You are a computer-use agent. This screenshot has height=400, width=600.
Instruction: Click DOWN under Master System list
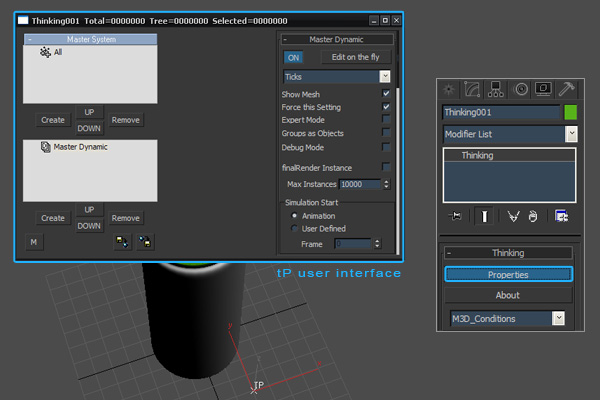89,128
